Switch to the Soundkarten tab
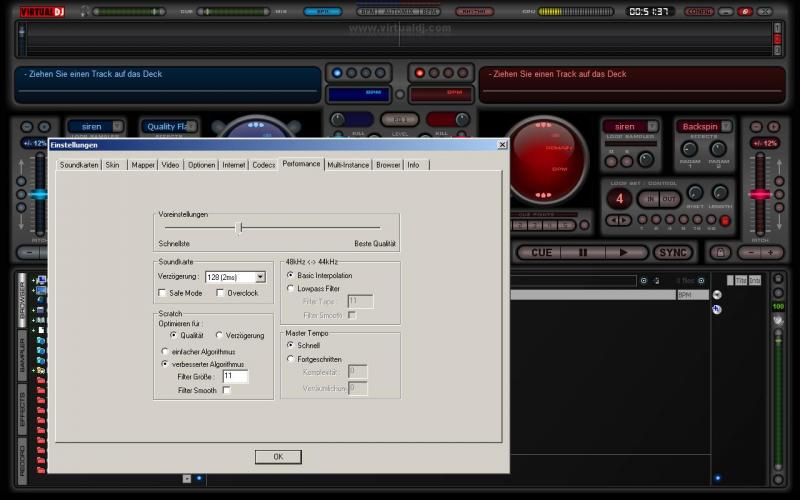This screenshot has width=800, height=500. click(x=79, y=165)
